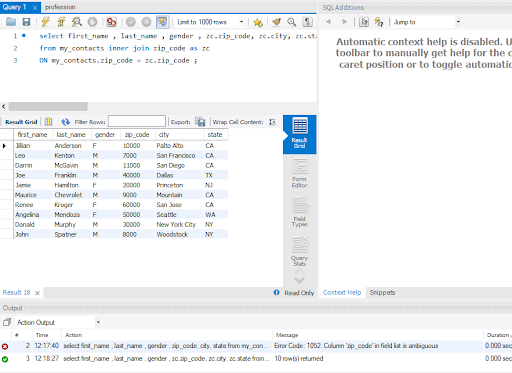Open Form Editor side panel

(300, 173)
